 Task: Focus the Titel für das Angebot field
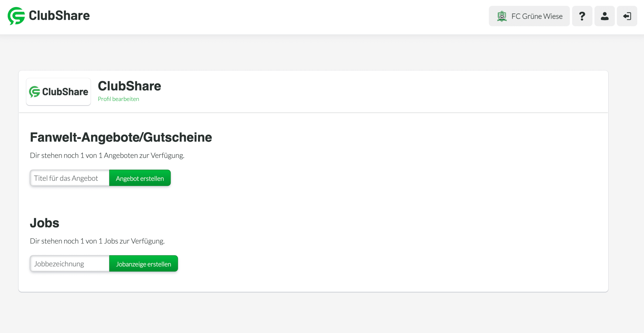70,178
